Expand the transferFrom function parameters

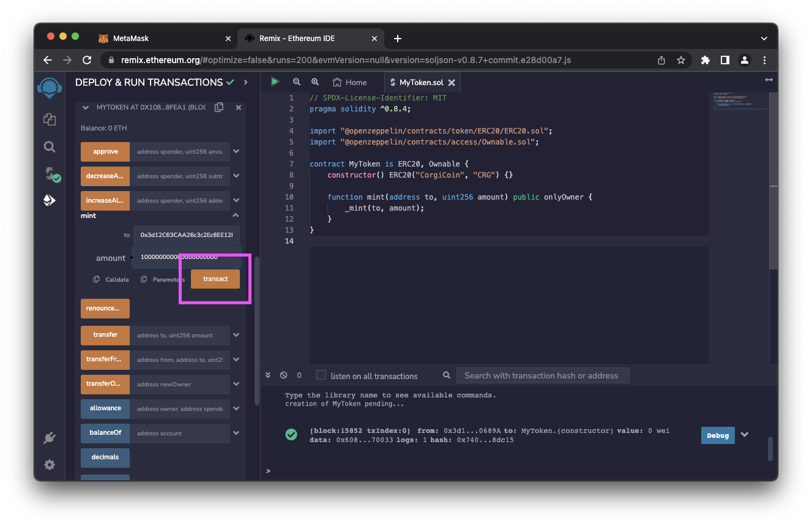(x=236, y=359)
